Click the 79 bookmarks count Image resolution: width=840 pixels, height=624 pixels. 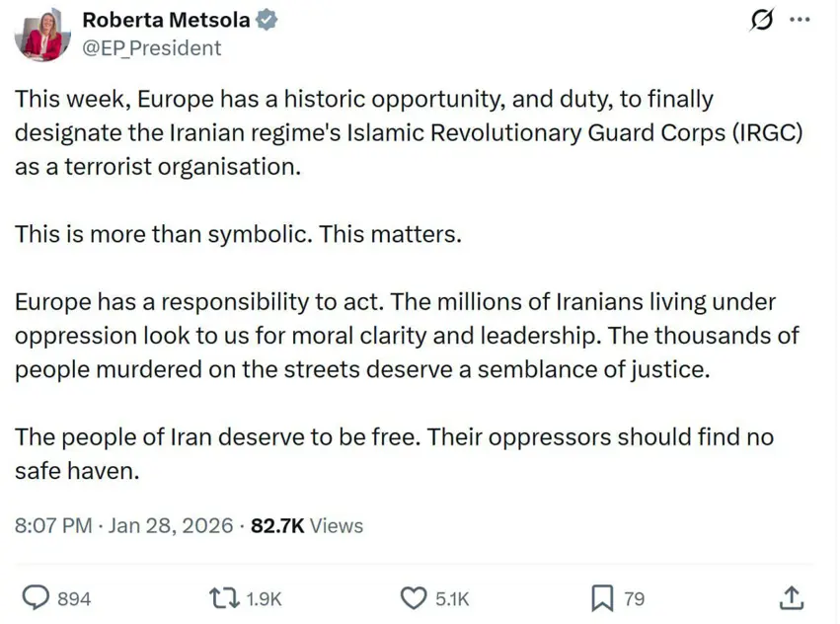[x=635, y=598]
